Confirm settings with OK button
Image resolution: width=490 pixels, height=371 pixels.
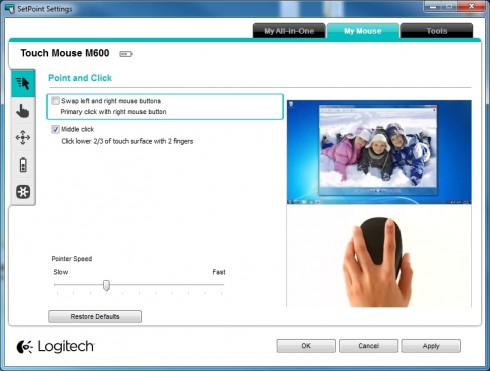tap(306, 346)
